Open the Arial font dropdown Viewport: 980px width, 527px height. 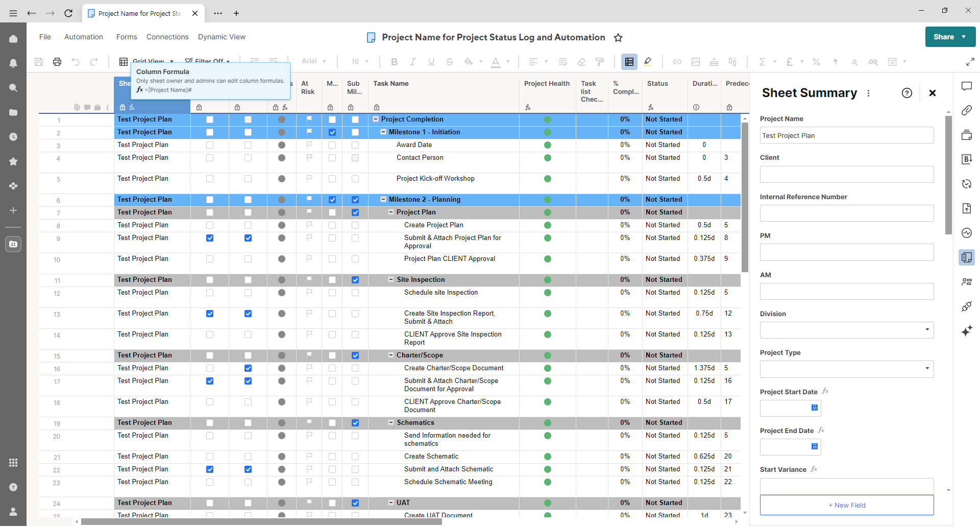pos(313,61)
